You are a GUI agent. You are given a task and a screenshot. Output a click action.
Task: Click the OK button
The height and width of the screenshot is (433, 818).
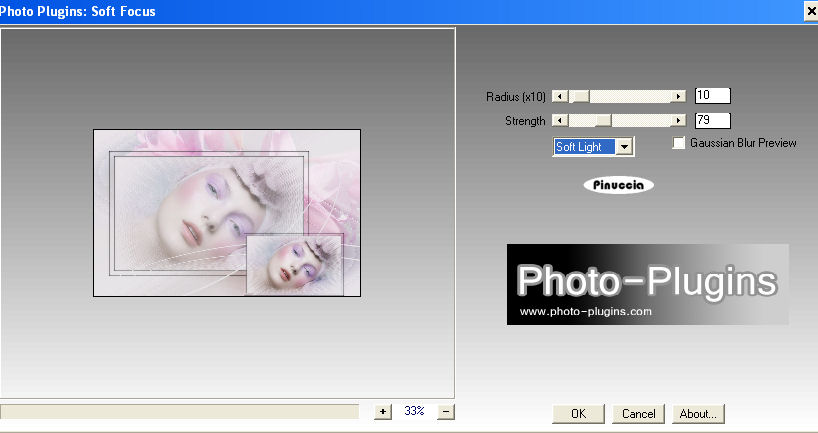pyautogui.click(x=578, y=414)
